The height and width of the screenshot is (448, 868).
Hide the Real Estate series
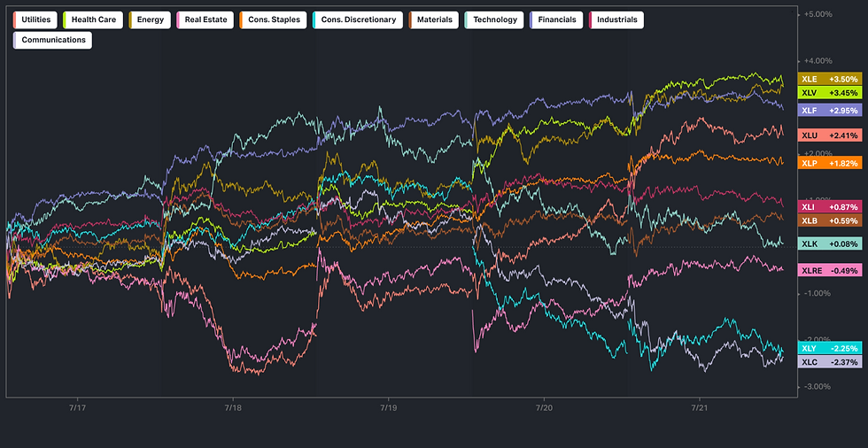pos(205,19)
